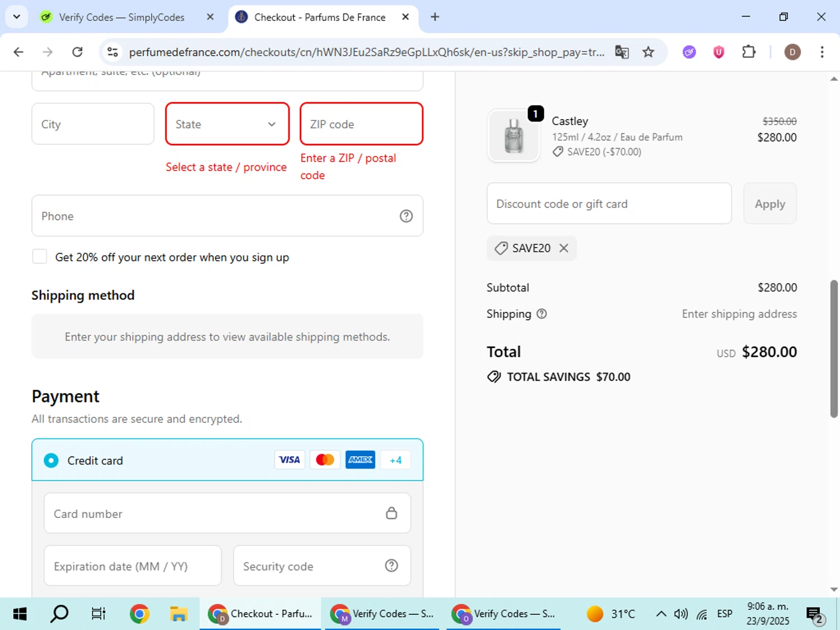Viewport: 840px width, 630px height.
Task: Click the browser forward arrow
Action: click(x=48, y=52)
